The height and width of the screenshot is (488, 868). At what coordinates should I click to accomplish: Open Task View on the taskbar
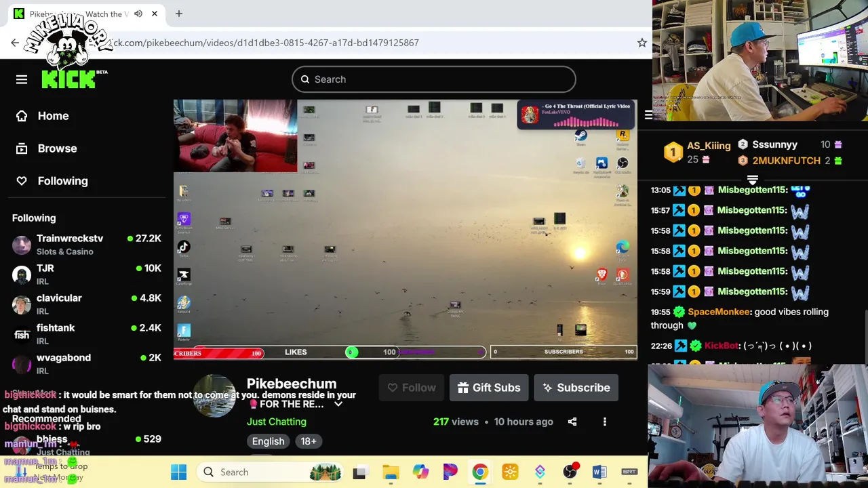[359, 472]
